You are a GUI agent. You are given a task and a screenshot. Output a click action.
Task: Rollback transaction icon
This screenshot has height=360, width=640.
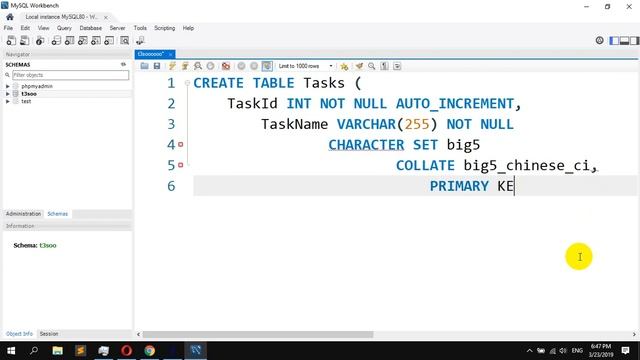pos(254,66)
